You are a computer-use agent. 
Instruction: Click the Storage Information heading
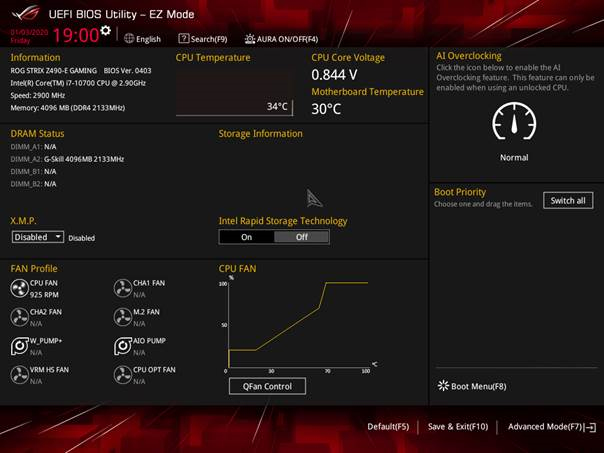(x=260, y=134)
